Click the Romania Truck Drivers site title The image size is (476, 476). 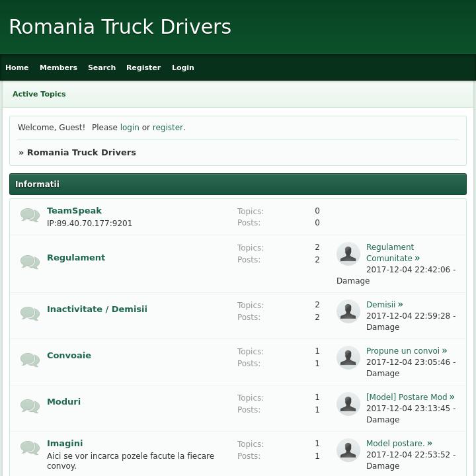pyautogui.click(x=120, y=26)
